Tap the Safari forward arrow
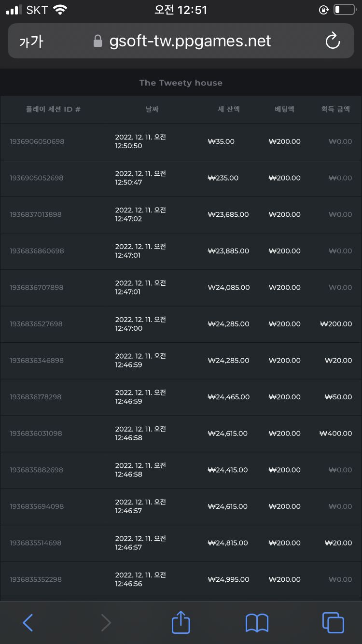The height and width of the screenshot is (644, 362). click(x=106, y=622)
